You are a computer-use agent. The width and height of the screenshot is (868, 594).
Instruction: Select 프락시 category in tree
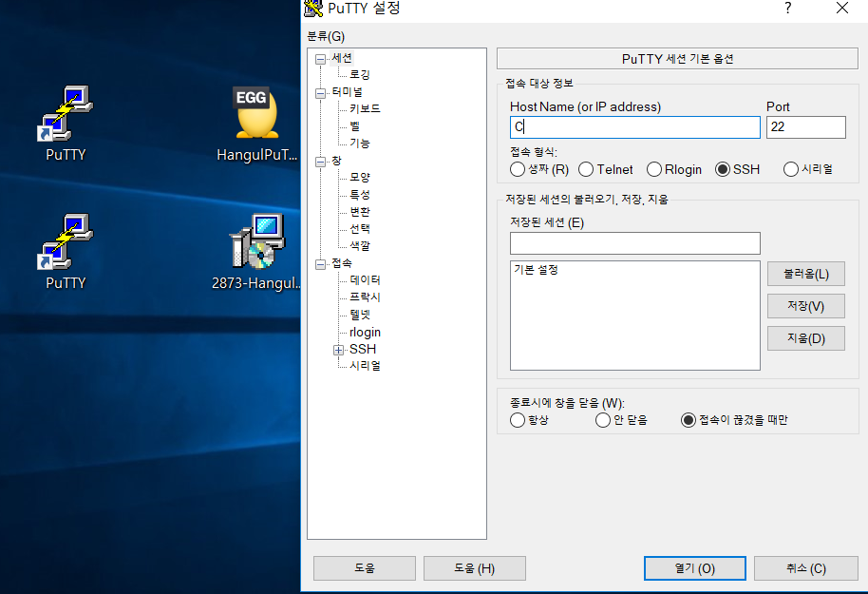[365, 297]
